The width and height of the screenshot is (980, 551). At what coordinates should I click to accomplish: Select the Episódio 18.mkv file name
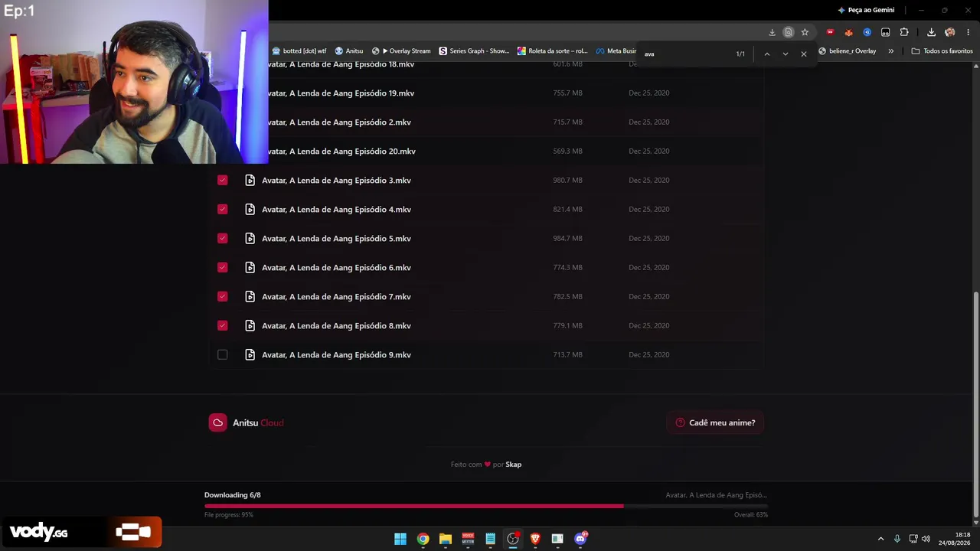pos(341,64)
